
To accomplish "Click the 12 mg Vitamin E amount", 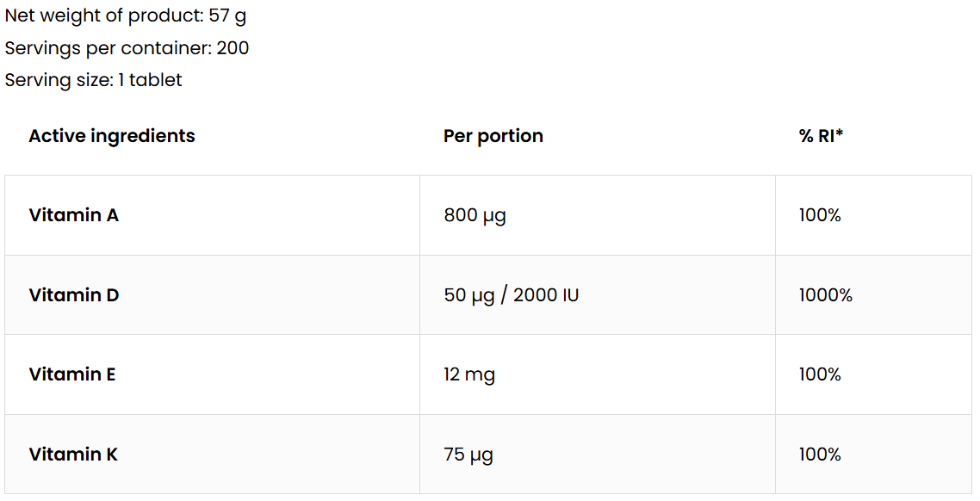I will pos(469,374).
